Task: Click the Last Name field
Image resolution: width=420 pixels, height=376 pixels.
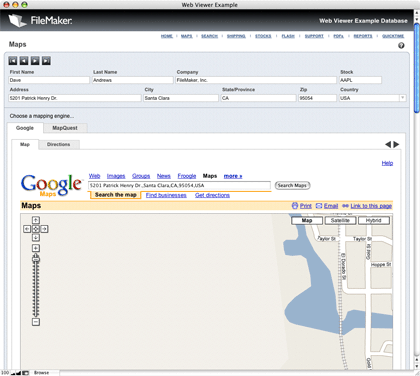Action: pyautogui.click(x=133, y=80)
